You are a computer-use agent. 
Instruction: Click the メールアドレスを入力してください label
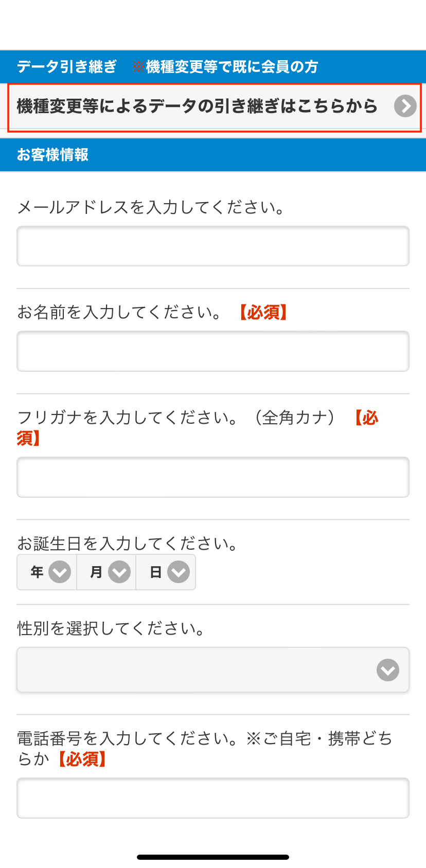coord(150,207)
